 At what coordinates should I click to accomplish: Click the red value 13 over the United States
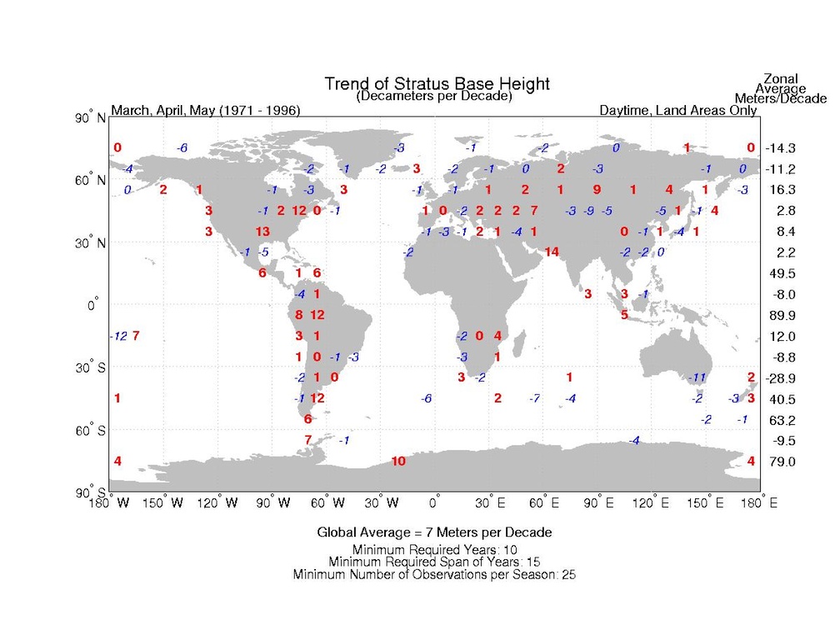click(x=262, y=231)
